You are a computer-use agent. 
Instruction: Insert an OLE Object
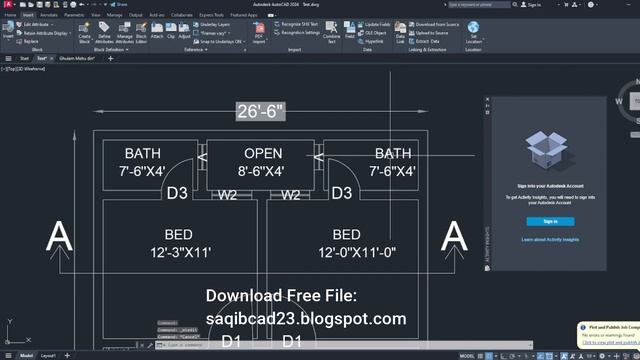372,33
